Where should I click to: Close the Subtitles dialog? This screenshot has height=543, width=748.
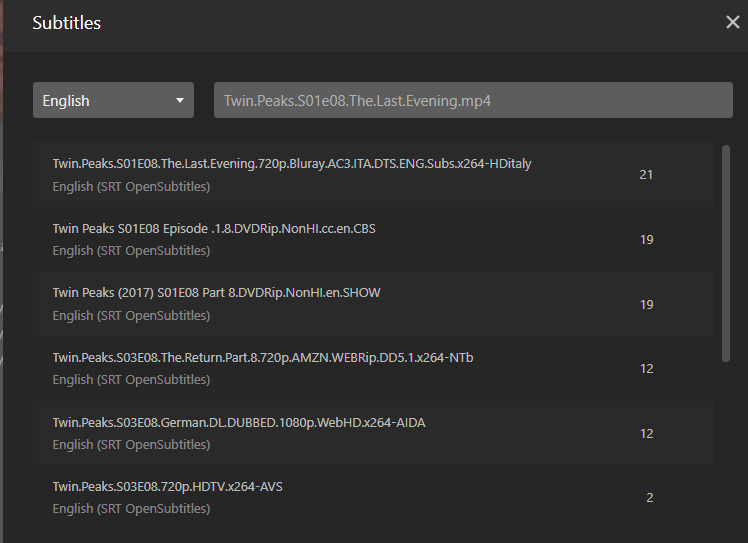click(x=732, y=22)
